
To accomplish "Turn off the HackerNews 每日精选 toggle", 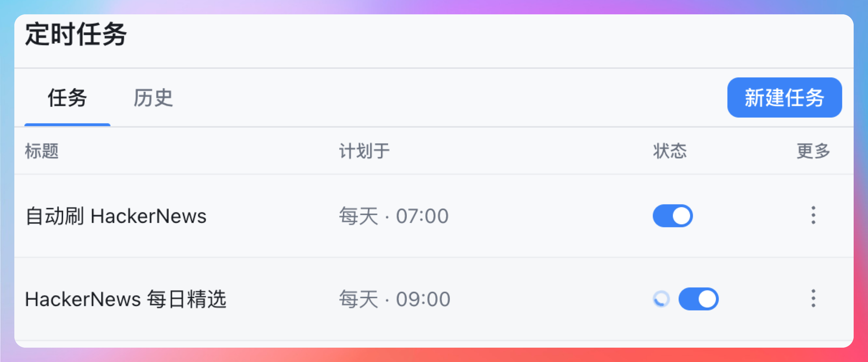I will coord(698,299).
